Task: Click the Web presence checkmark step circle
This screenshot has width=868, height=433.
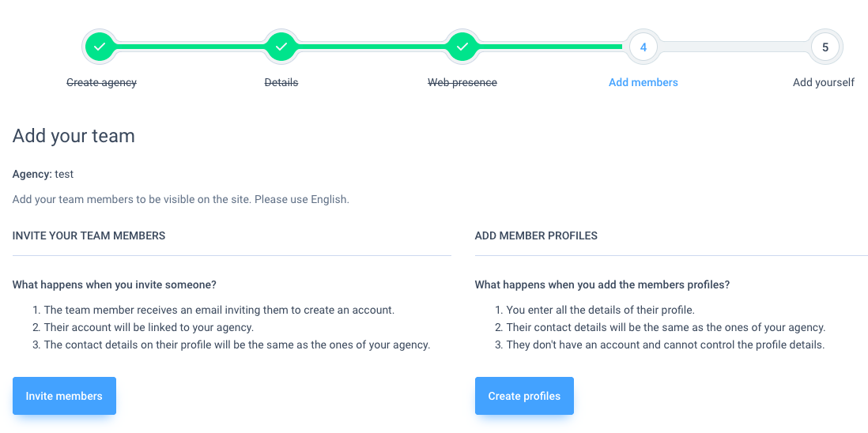Action: tap(462, 47)
